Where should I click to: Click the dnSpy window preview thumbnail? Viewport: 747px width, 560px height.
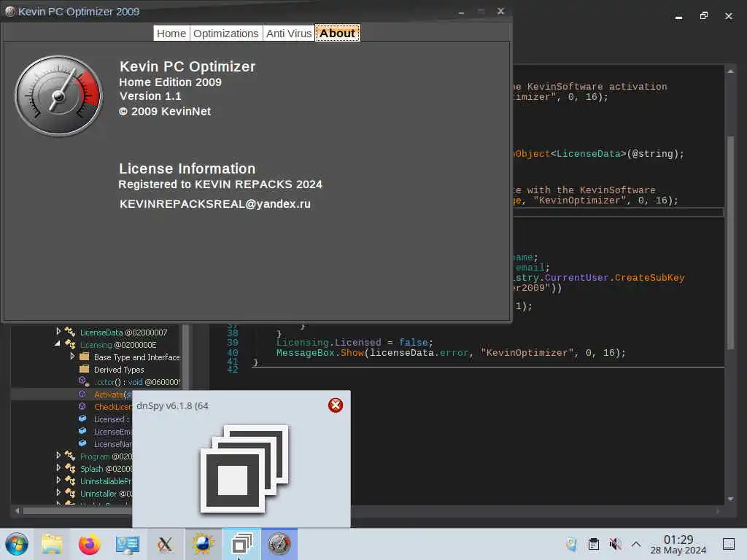point(244,469)
